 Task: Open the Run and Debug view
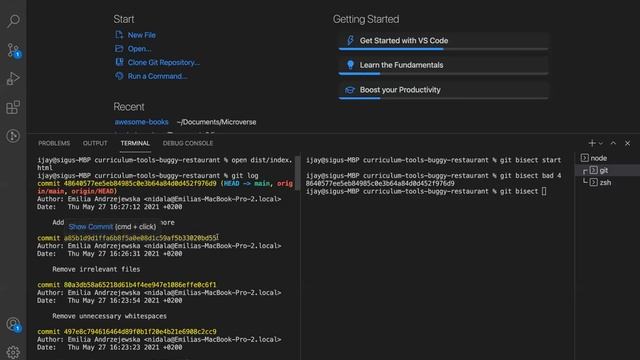pos(13,78)
